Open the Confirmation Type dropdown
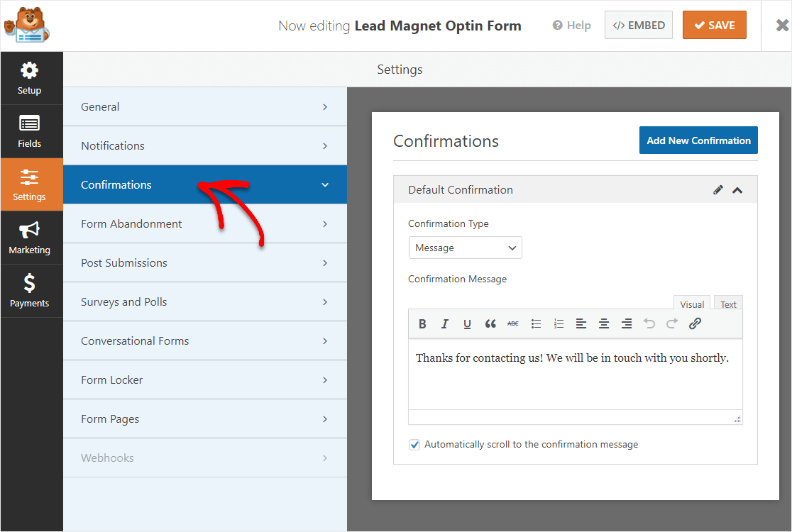Screen dimensions: 792x532 [465, 248]
